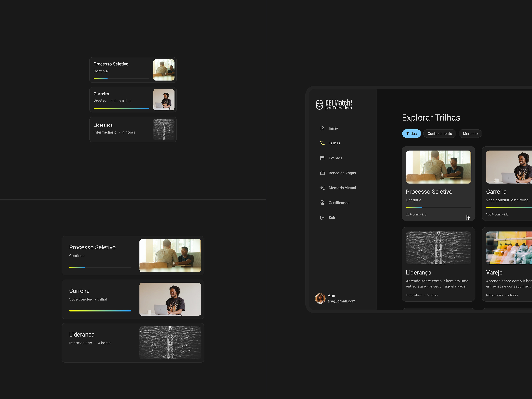The image size is (532, 399).
Task: Click the Sair logout icon
Action: point(322,218)
